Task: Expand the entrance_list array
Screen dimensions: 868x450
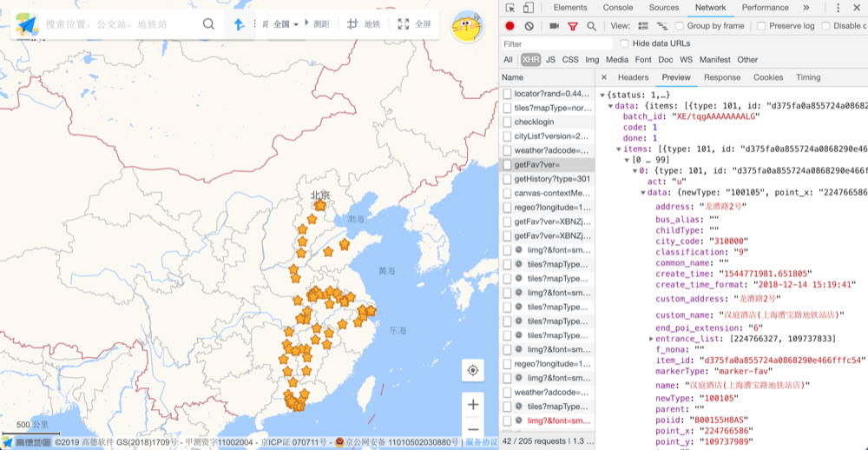Action: 652,339
